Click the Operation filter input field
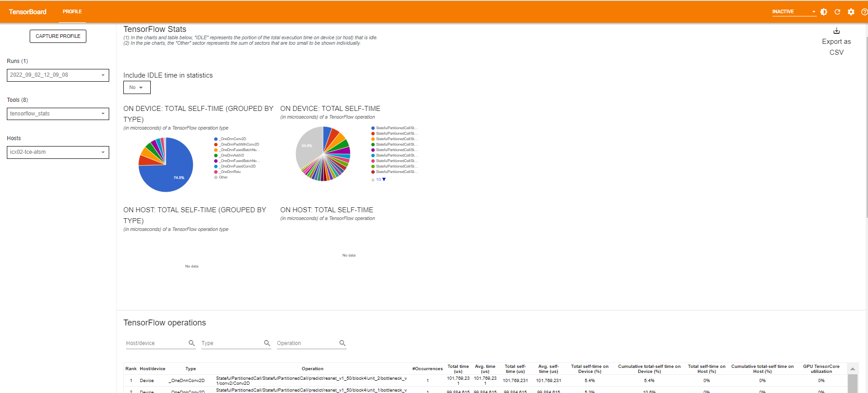Image resolution: width=868 pixels, height=393 pixels. click(307, 343)
